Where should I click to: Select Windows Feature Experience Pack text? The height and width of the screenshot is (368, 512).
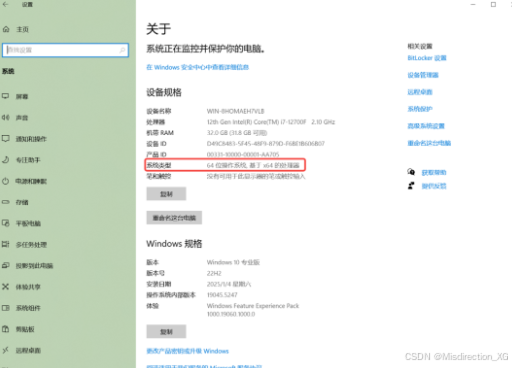coord(253,306)
